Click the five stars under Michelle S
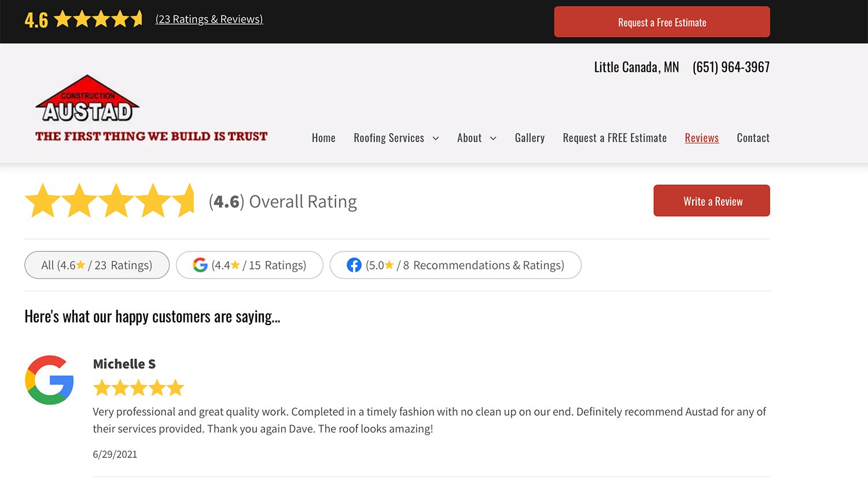The image size is (868, 488). (138, 387)
